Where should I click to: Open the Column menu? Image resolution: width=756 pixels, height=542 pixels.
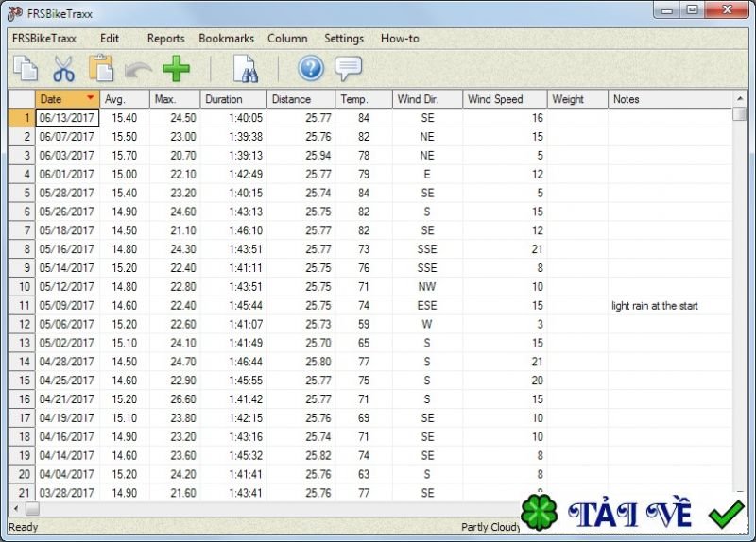(x=287, y=39)
